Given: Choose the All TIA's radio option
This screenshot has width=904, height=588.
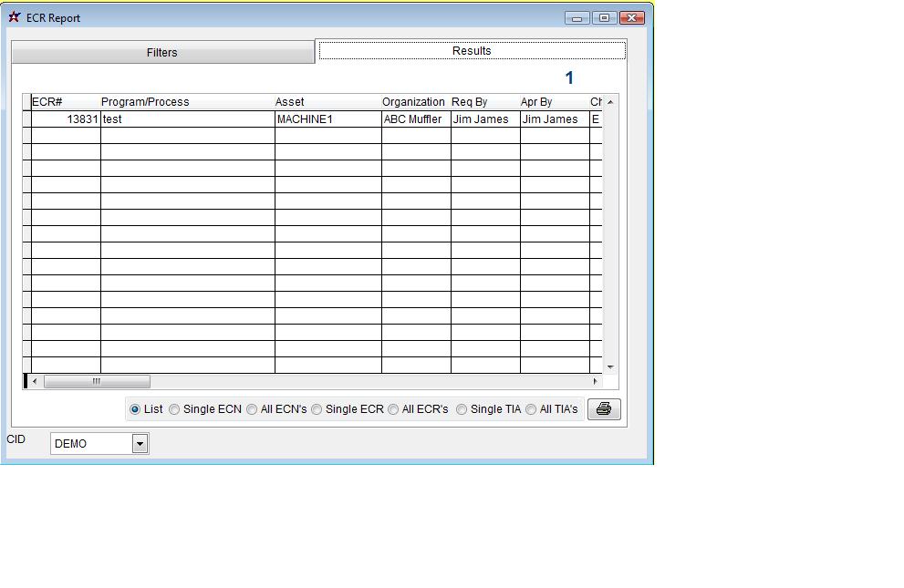Looking at the screenshot, I should click(x=531, y=409).
